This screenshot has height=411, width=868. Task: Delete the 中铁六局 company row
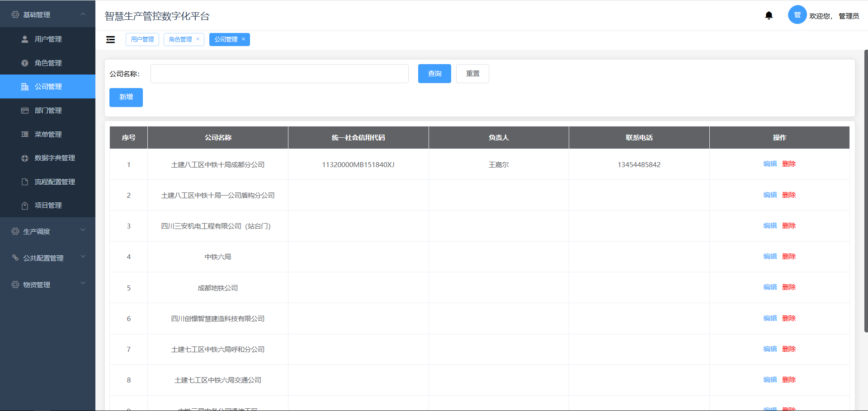tap(789, 257)
